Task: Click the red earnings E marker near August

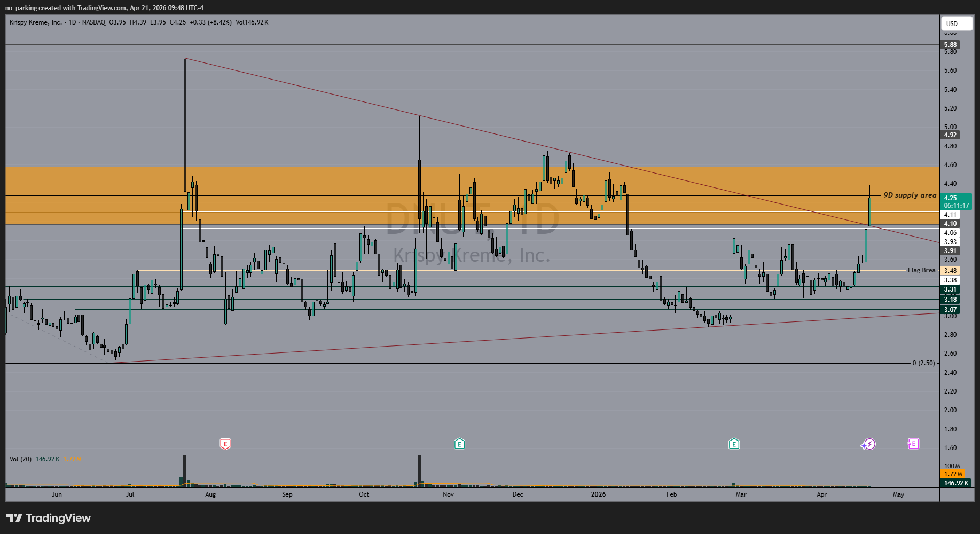Action: click(x=225, y=444)
